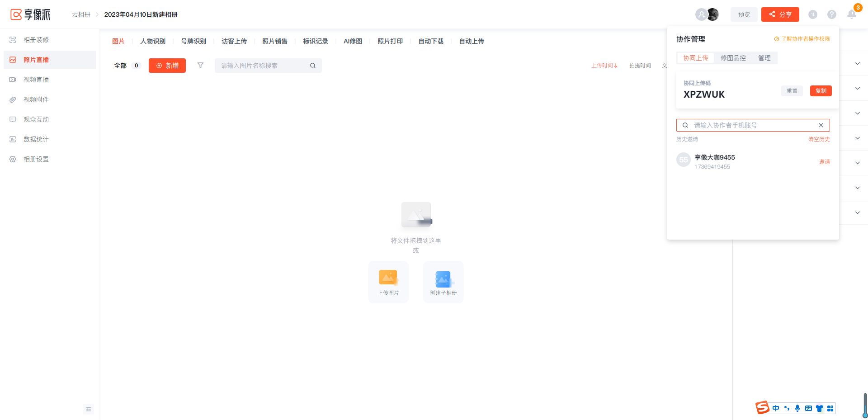Toggle Sogou input between Chinese and English
Screen dimensions: 868x420
tap(776, 408)
